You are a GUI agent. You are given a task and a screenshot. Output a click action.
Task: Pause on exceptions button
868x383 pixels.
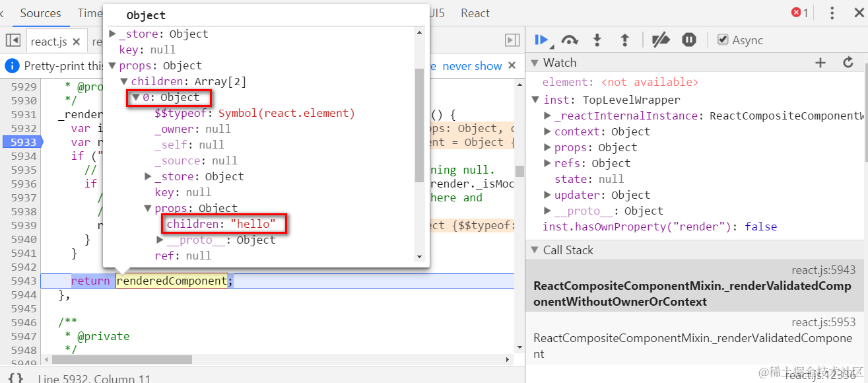pos(689,40)
